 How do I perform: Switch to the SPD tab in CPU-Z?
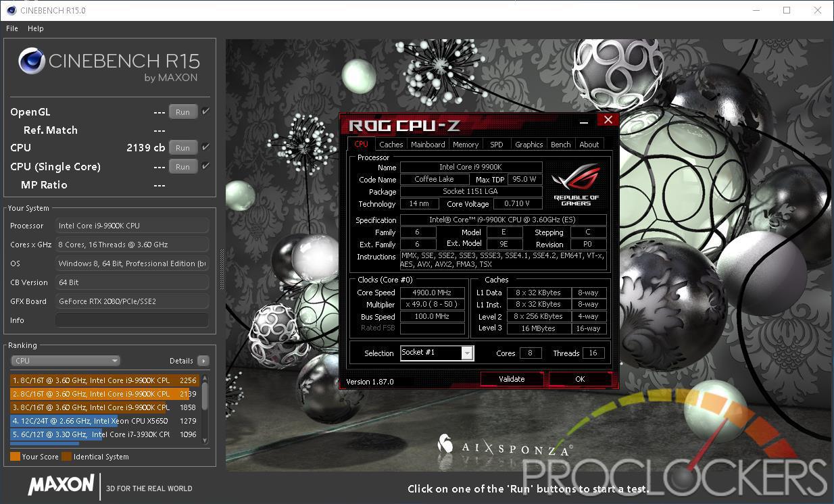[x=497, y=145]
